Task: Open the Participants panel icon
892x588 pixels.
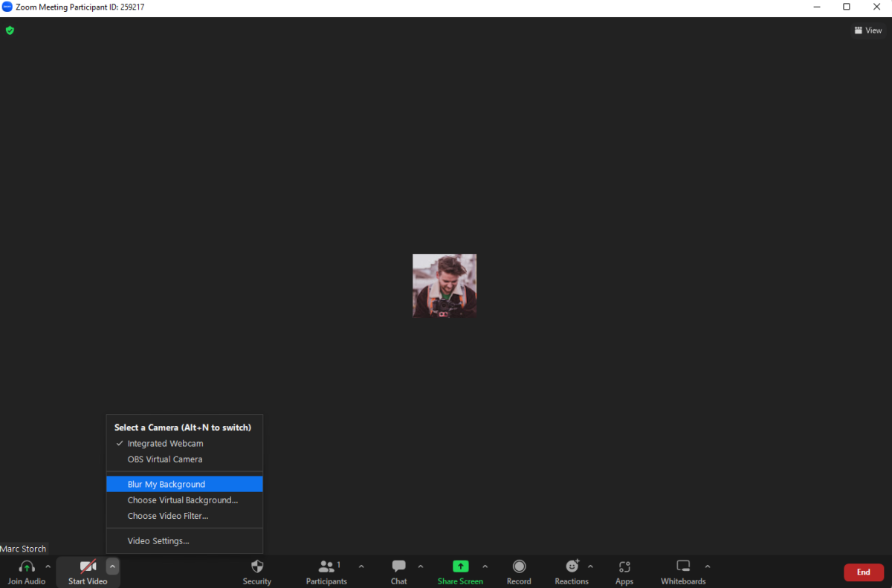Action: coord(326,567)
